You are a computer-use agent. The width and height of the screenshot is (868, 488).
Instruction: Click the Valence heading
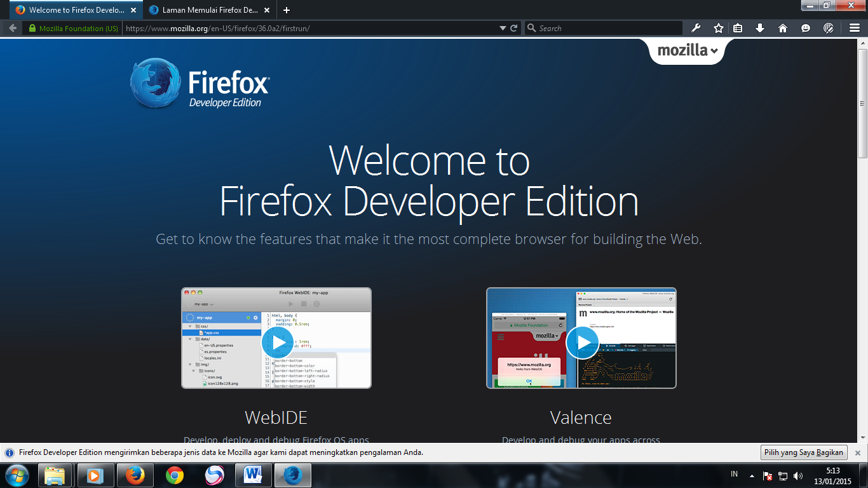click(x=581, y=417)
